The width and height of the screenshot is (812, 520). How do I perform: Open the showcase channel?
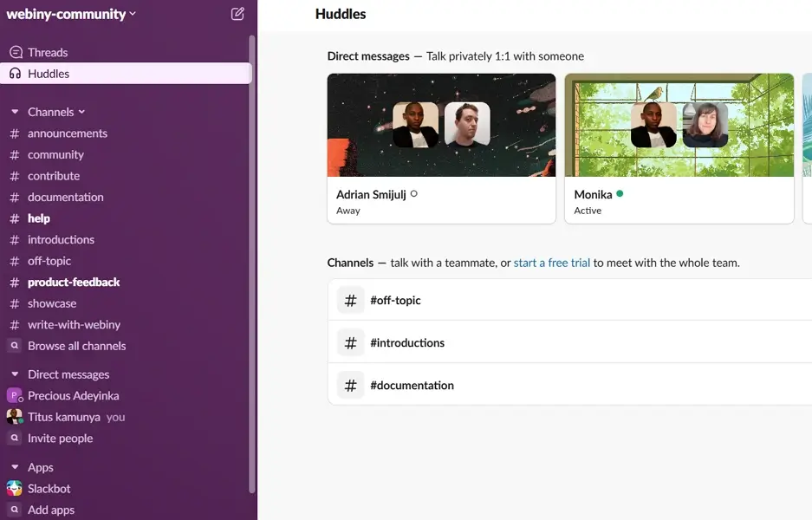pos(126,303)
